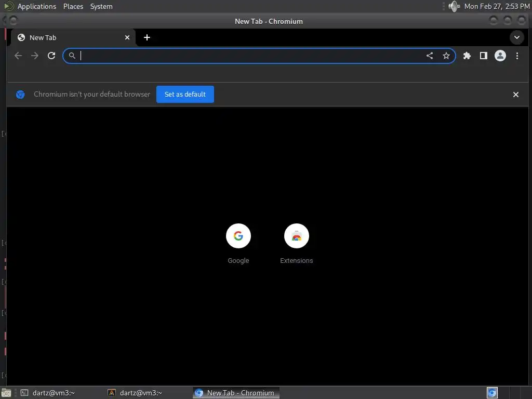
Task: Open the Applications menu
Action: click(x=37, y=6)
